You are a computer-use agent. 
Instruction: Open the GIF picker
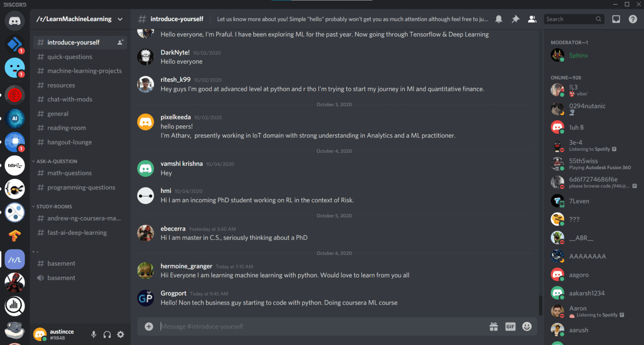[x=510, y=326]
